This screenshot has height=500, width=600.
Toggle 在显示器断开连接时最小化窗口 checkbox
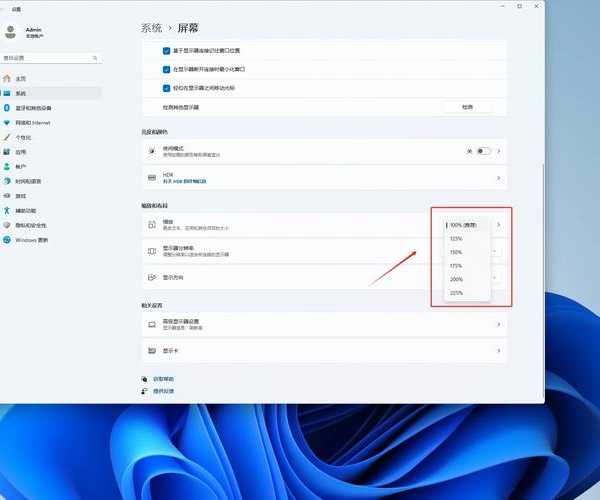click(x=166, y=69)
